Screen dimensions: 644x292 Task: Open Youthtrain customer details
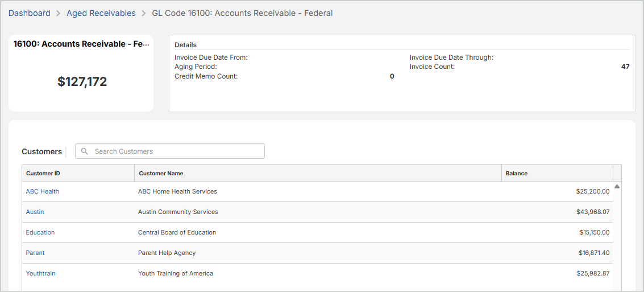(41, 273)
